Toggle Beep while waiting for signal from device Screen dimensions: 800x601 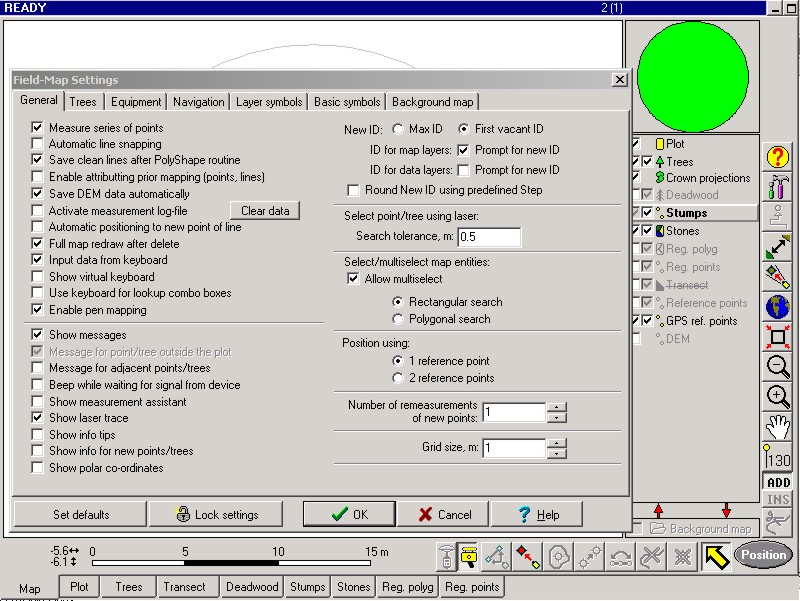(38, 385)
